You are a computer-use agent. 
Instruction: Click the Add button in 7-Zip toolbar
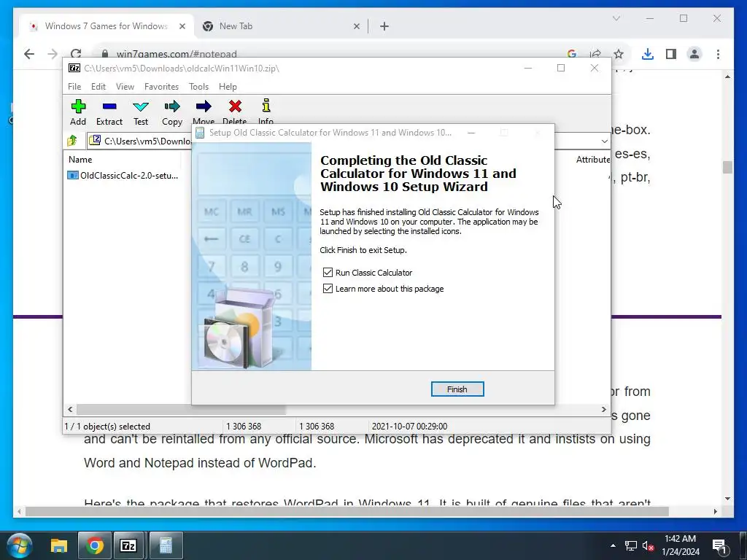point(78,112)
